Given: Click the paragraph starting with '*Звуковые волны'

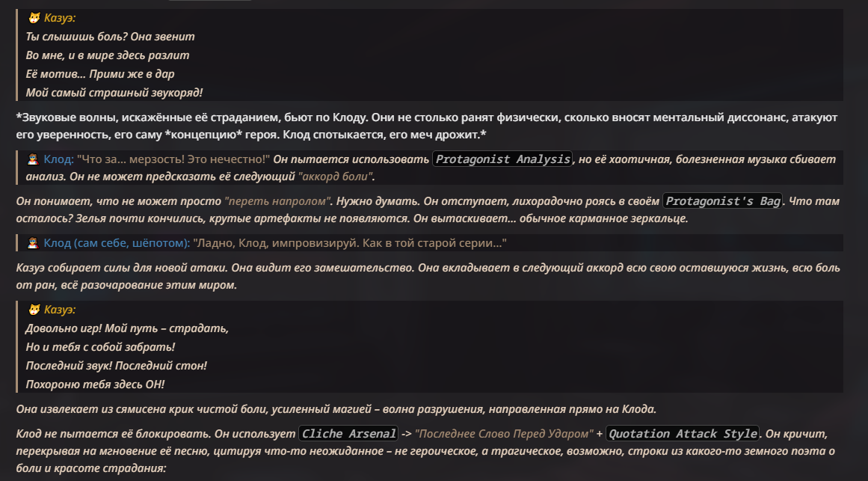Looking at the screenshot, I should pos(427,126).
